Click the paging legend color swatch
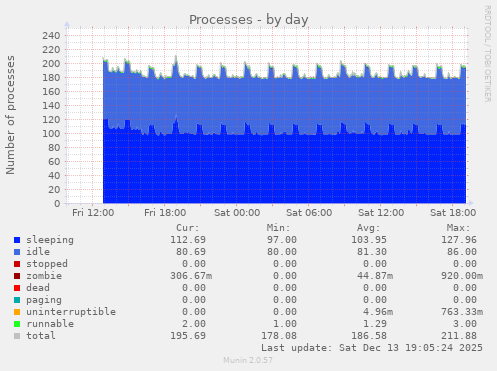This screenshot has width=497, height=371. click(x=17, y=300)
